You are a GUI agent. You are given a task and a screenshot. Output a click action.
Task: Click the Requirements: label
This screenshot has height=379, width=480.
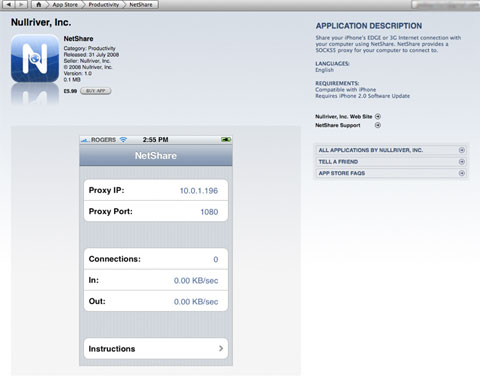(337, 83)
